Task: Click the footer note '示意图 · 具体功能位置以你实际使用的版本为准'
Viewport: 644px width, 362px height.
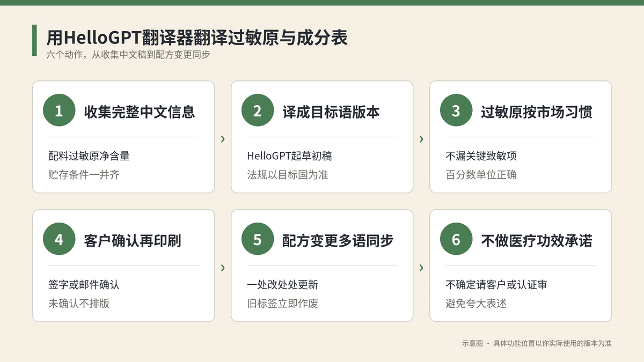Action: (537, 343)
